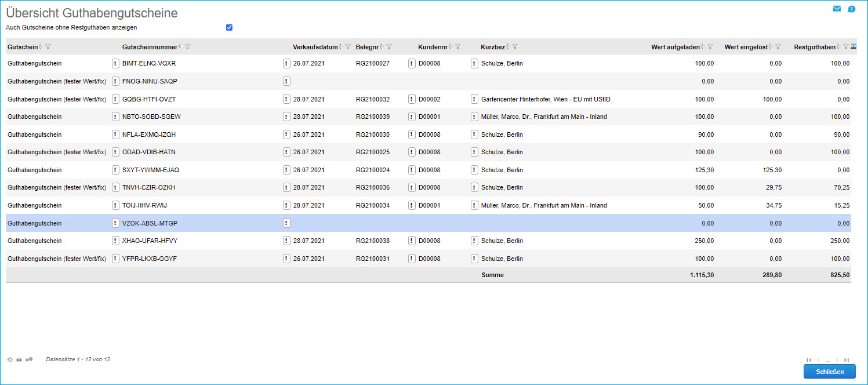Open filter for Gutscheinnummer column
Viewport: 868px width, 385px height.
(188, 47)
